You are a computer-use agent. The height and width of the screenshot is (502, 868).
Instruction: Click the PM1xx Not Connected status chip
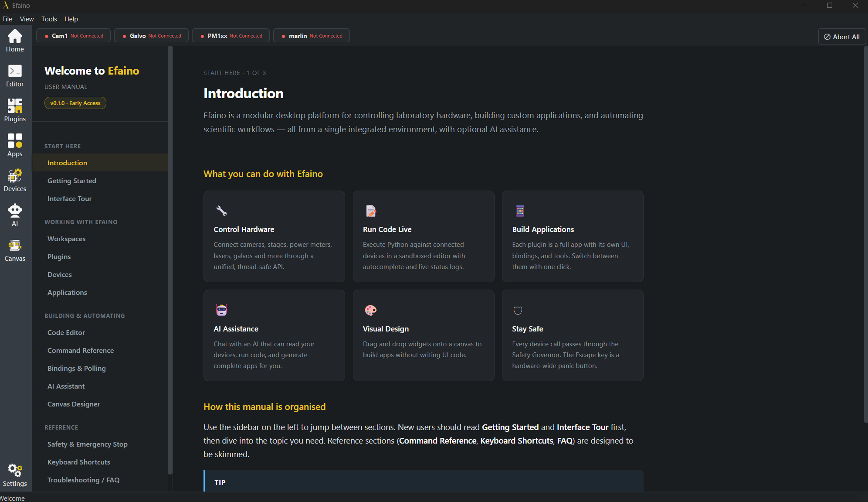231,36
